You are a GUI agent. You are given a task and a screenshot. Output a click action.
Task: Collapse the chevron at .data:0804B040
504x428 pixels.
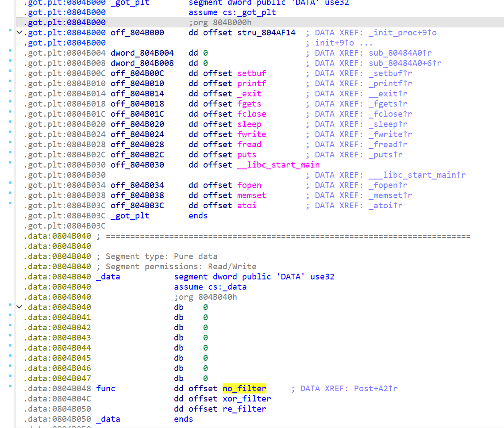(19, 307)
